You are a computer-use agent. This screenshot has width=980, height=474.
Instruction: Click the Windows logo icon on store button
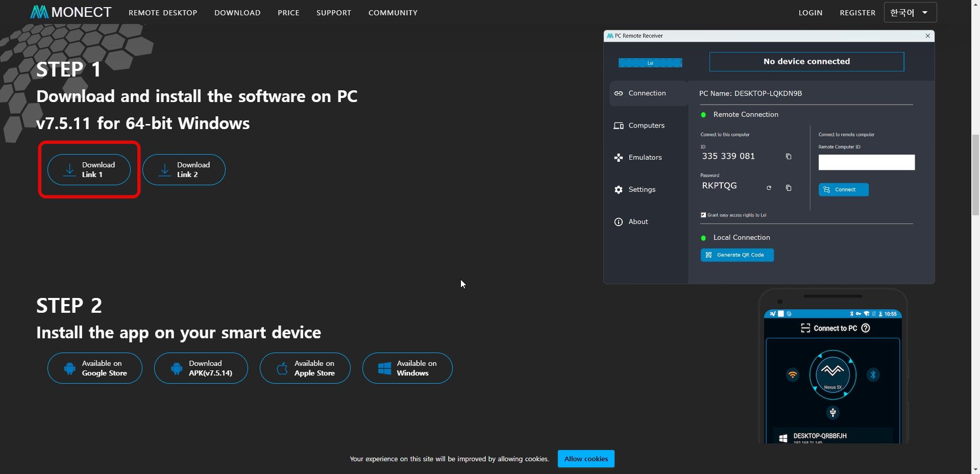pos(384,368)
